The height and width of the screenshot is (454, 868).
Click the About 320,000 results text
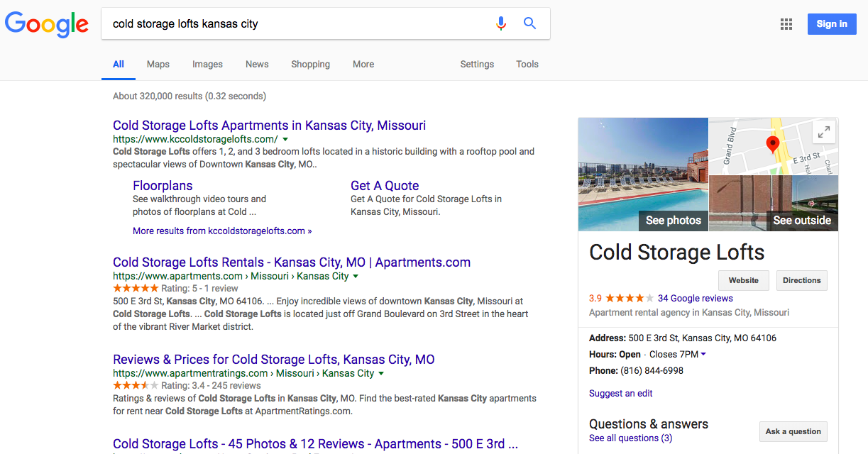point(189,96)
